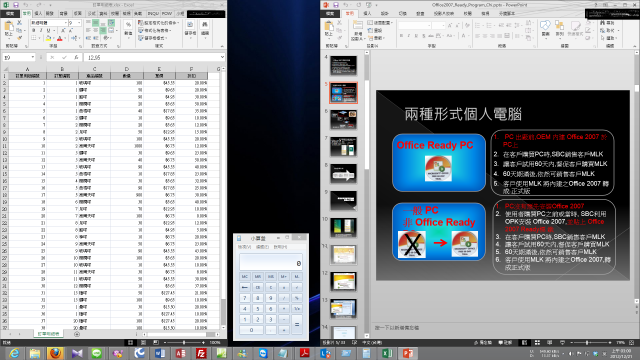Click the PowerPoint Slide Sorter view icon
This screenshot has height=360, width=640.
pyautogui.click(x=537, y=342)
